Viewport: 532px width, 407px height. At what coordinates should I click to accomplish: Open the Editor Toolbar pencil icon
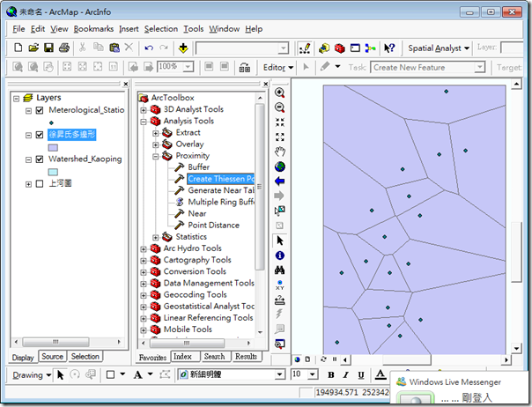305,48
